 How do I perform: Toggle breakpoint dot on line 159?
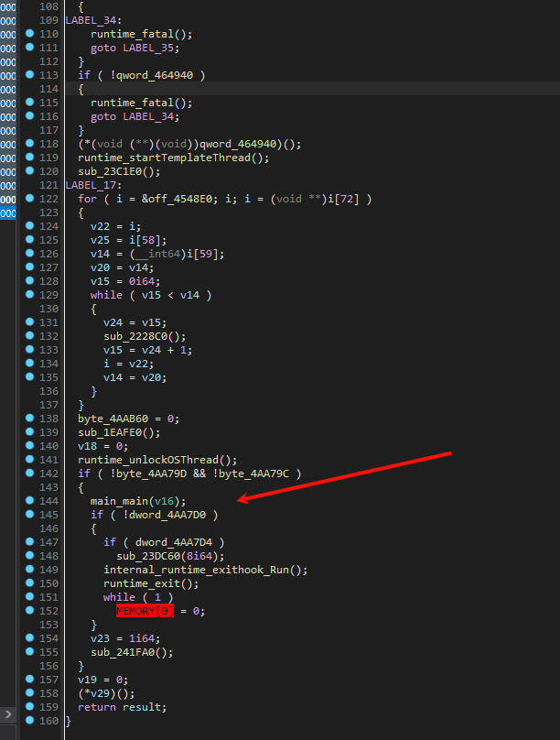pos(29,706)
